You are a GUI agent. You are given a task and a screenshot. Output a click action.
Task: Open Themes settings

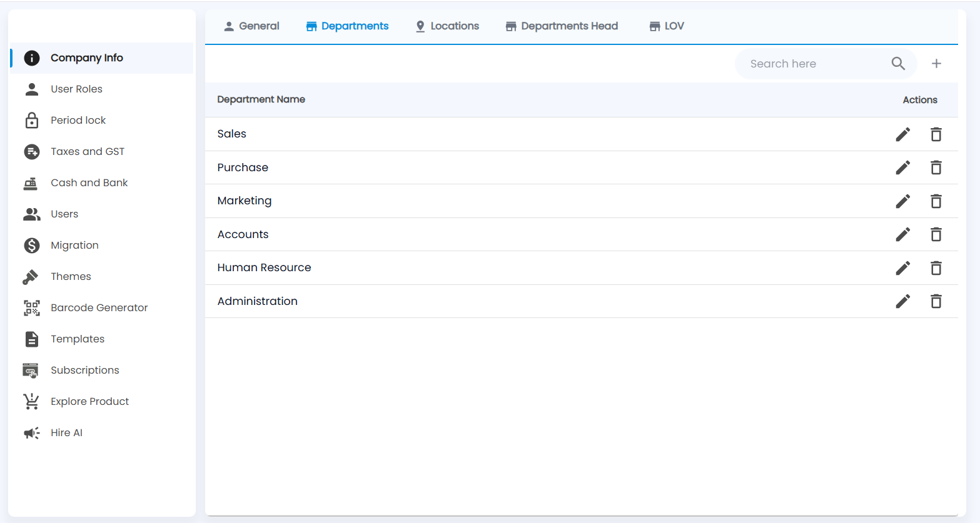(101, 277)
